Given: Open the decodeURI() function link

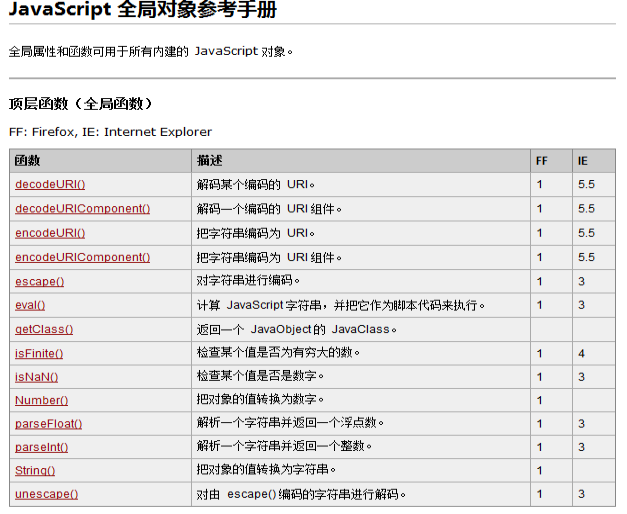Looking at the screenshot, I should 50,184.
